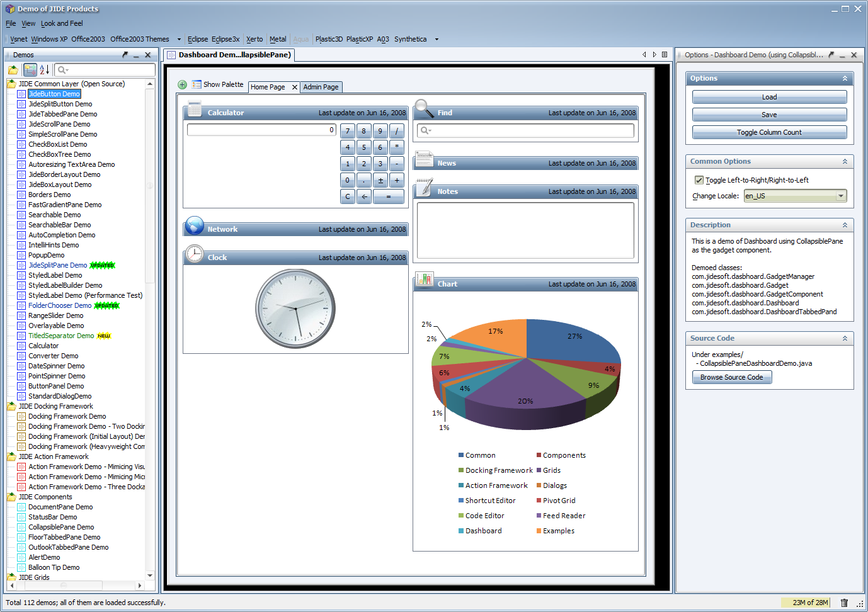This screenshot has width=868, height=612.
Task: Click the Chart gadget bar-chart icon
Action: tap(424, 280)
